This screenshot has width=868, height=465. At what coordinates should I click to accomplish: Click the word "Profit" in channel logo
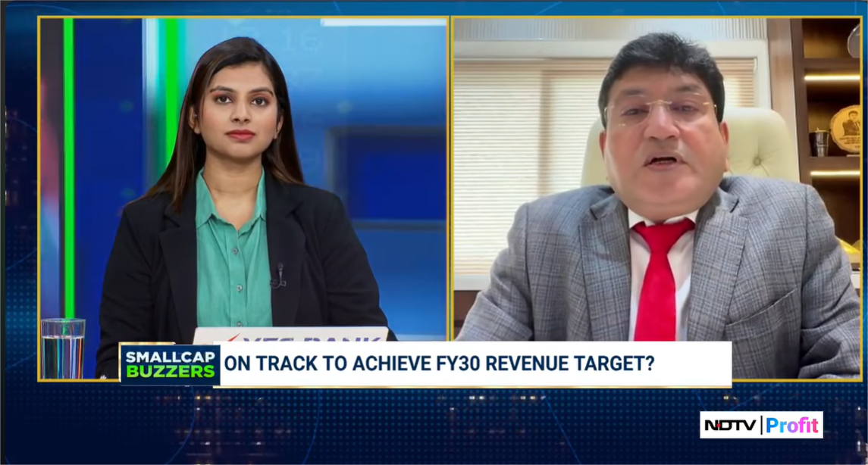point(791,425)
